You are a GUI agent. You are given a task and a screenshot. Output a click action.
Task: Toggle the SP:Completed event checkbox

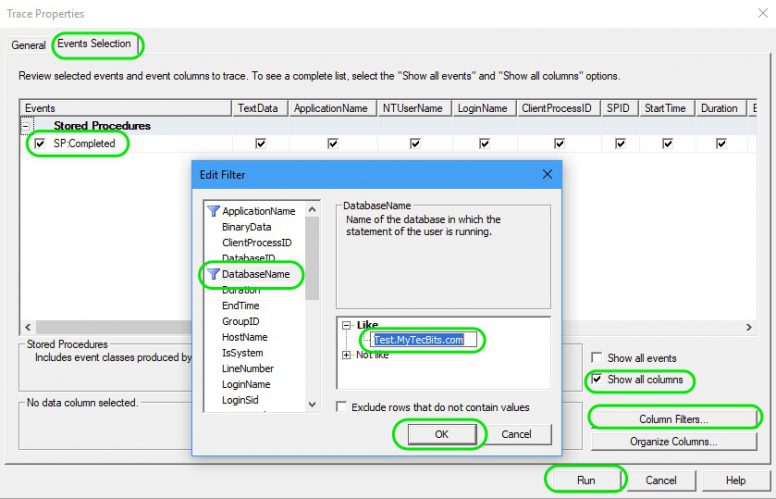(x=40, y=144)
